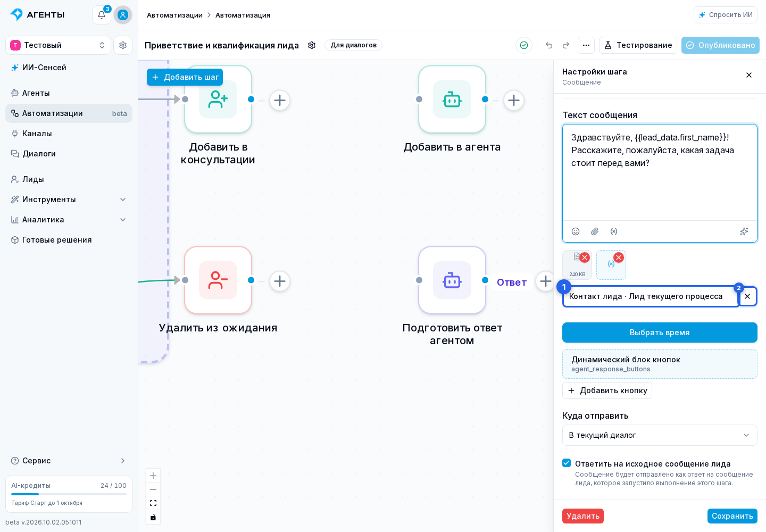Add a step after Добавить в агента node
The width and height of the screenshot is (766, 532).
(514, 100)
